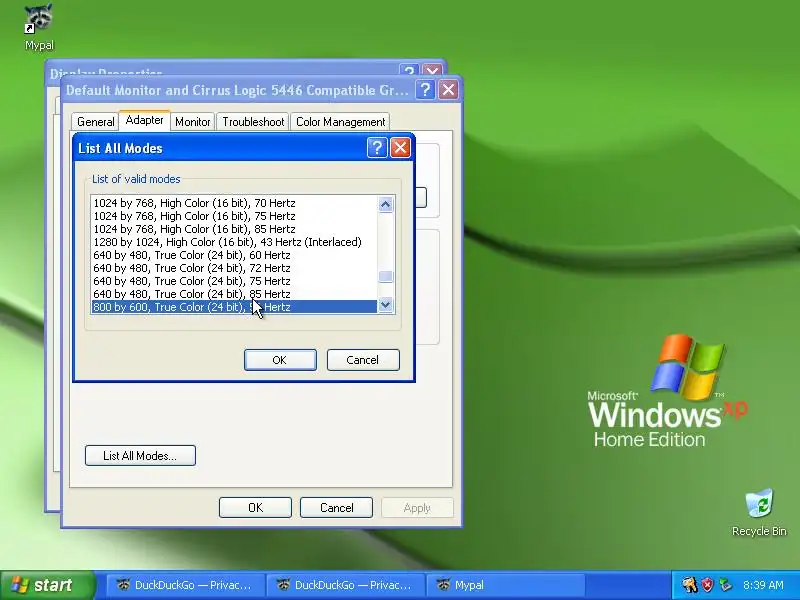
Task: Select the Adapter tab
Action: click(144, 120)
